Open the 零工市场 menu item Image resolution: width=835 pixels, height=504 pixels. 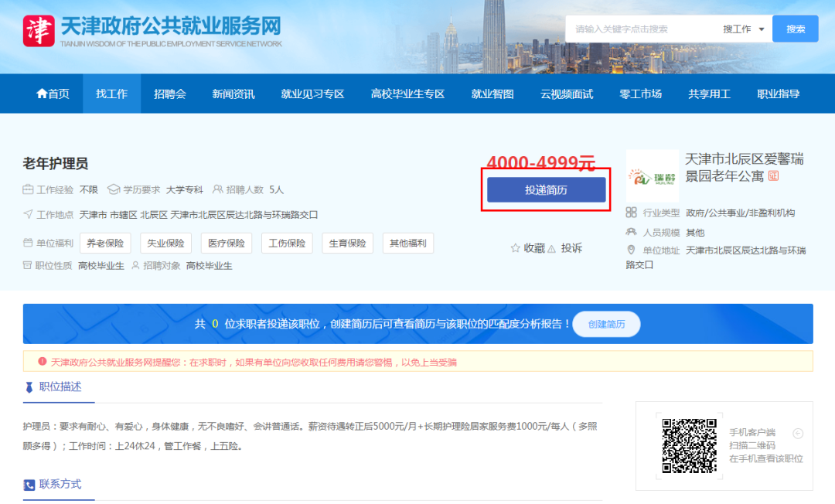(x=641, y=94)
